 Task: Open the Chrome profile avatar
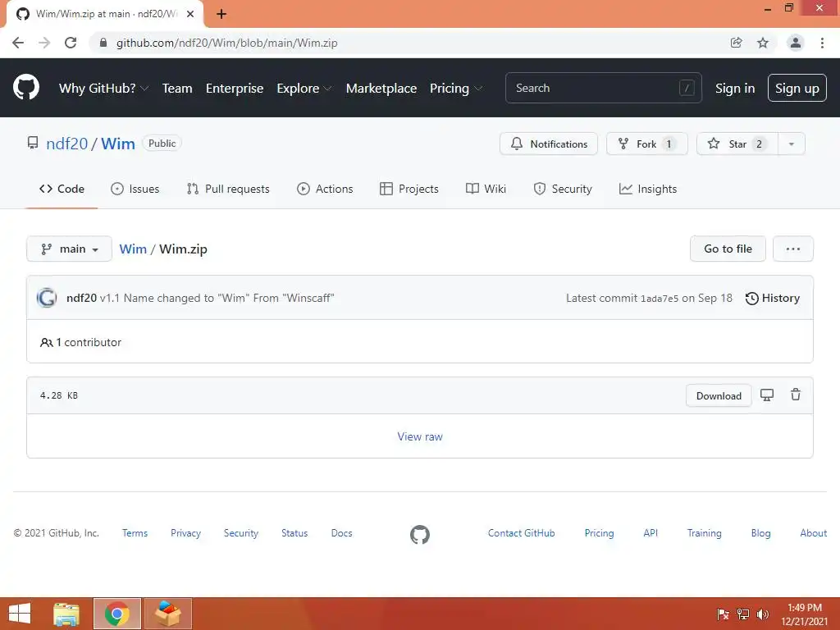796,43
